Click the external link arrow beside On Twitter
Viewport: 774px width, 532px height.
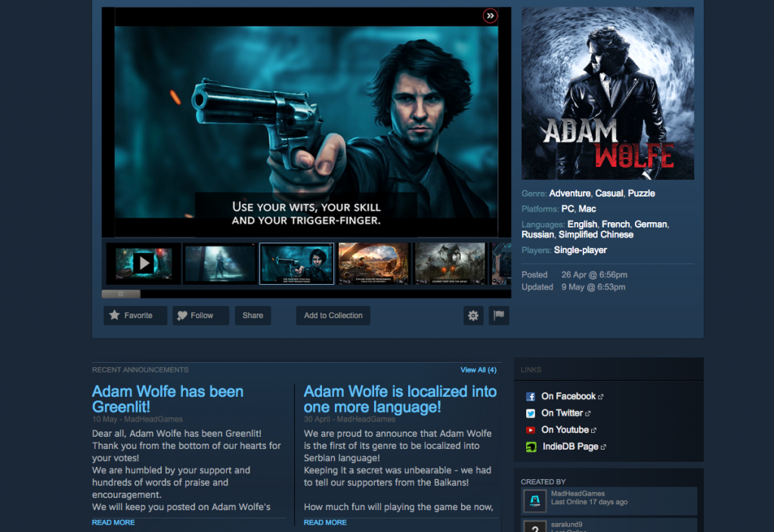pos(588,413)
